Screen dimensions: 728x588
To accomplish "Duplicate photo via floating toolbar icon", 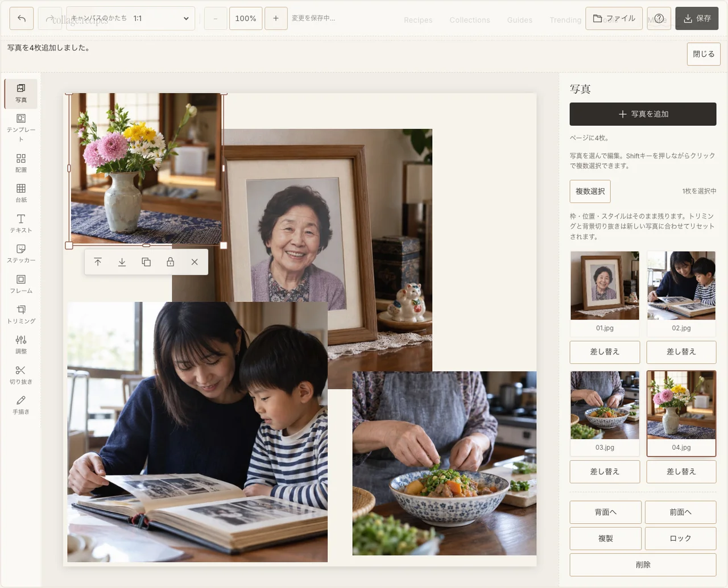I will 146,262.
